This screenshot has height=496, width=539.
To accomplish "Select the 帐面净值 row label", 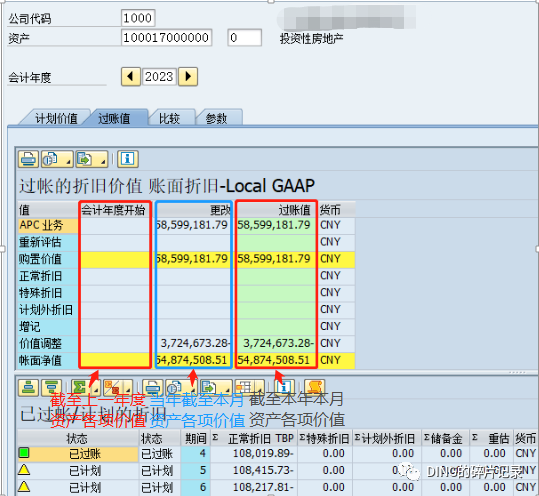I will click(48, 360).
